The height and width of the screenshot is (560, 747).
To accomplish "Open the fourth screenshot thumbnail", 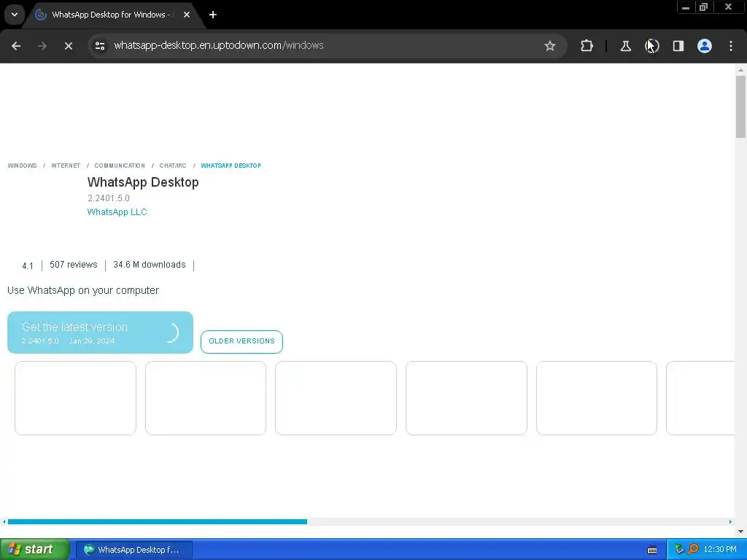I will (x=466, y=398).
